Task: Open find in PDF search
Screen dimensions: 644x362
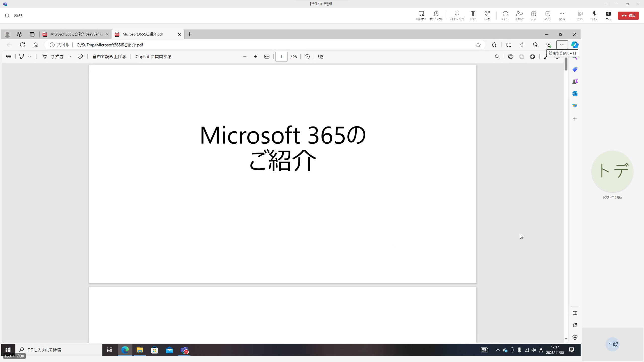Action: pos(497,57)
